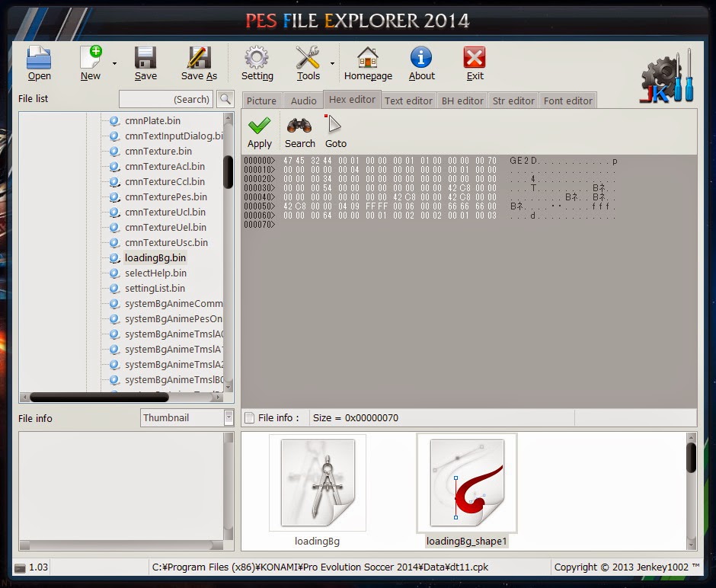This screenshot has height=588, width=716.
Task: Click file icon beside loadingBg.bin
Action: tap(114, 258)
